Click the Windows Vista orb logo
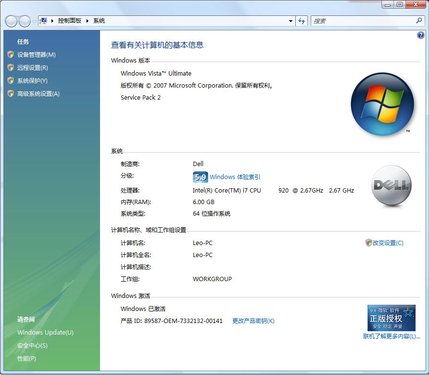 coord(382,104)
